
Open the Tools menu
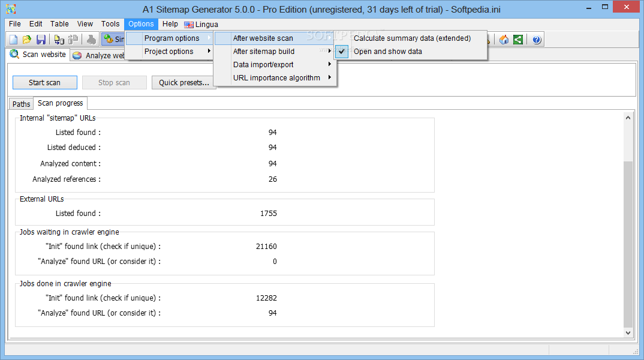click(x=110, y=24)
